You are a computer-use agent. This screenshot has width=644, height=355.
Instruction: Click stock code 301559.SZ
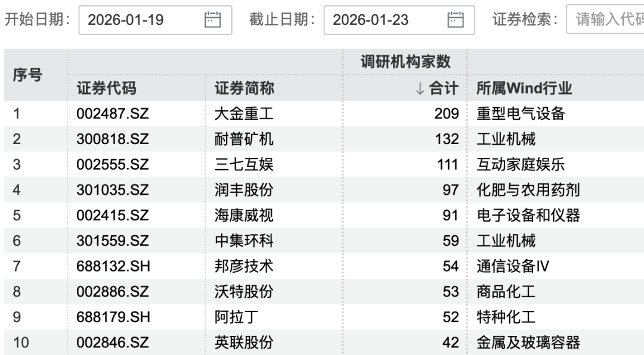pos(113,241)
